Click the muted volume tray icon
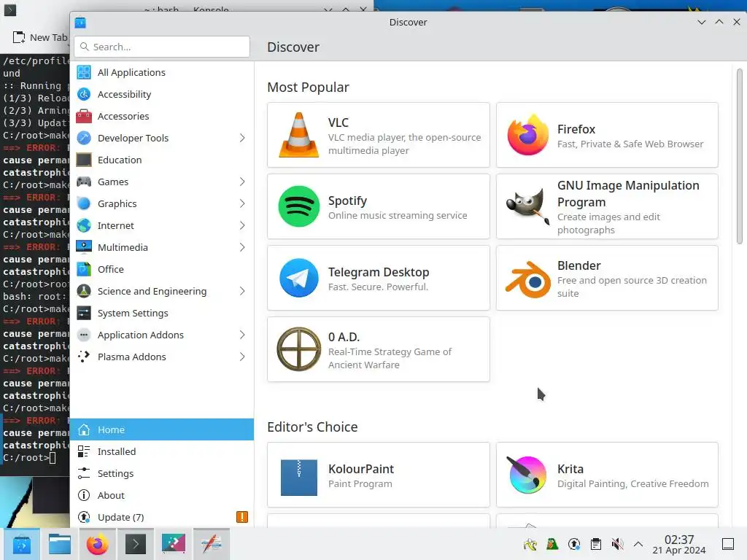The image size is (747, 560). point(617,544)
